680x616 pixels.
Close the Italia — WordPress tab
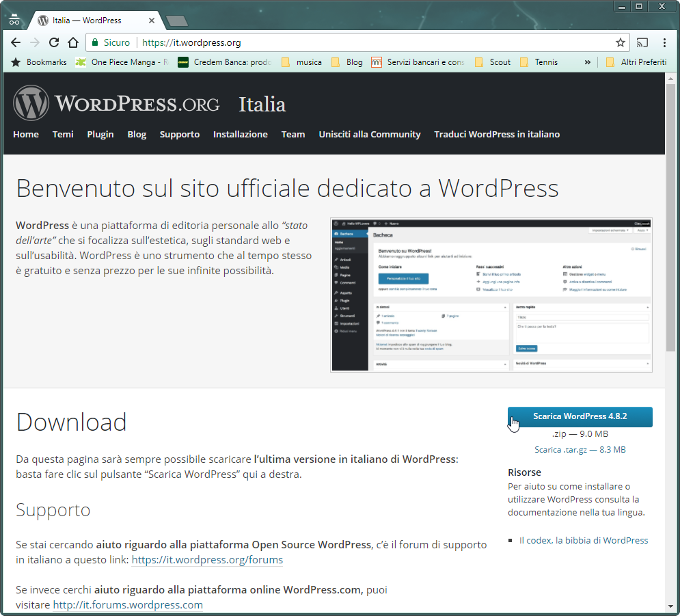(151, 21)
